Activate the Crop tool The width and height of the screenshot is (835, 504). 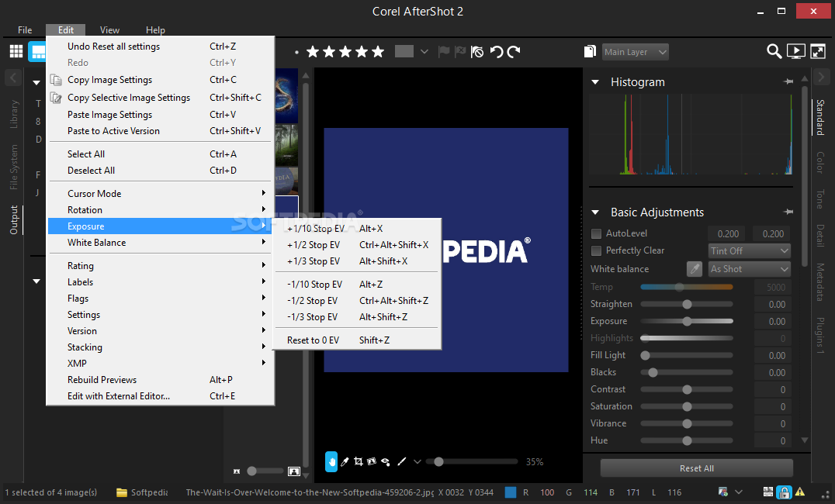359,461
